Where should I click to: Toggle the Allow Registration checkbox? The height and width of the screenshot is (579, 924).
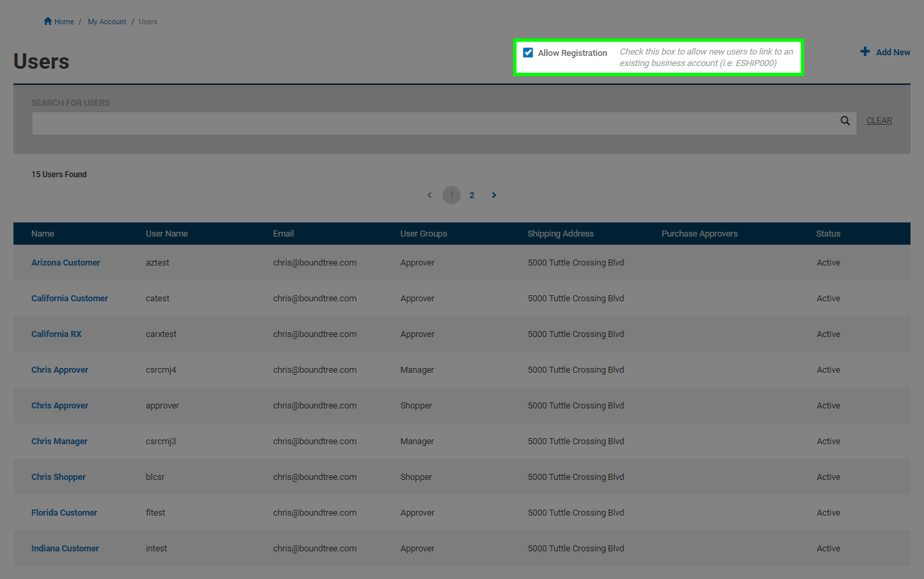(x=528, y=53)
